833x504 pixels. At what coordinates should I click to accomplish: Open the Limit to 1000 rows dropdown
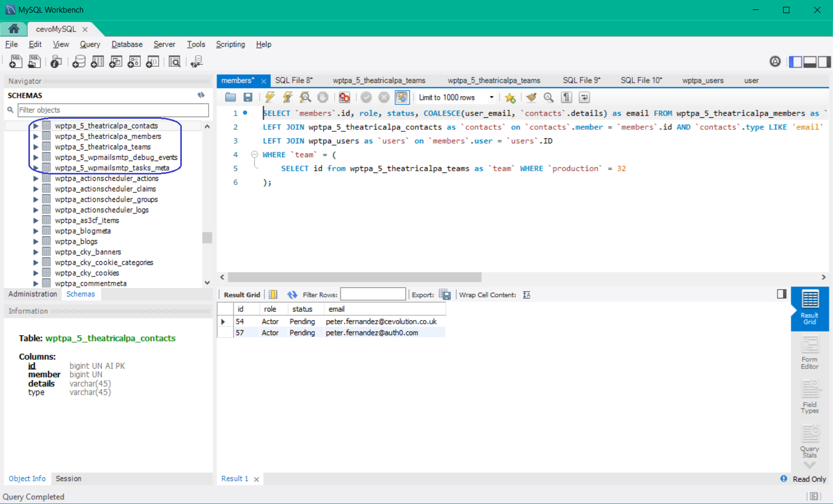(456, 97)
